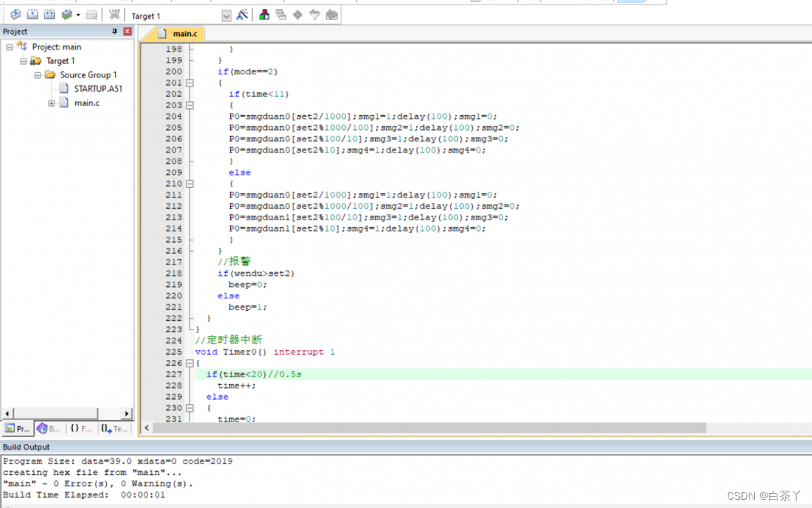Click the Pack Installer icon in the toolbar
812x508 pixels.
point(332,15)
